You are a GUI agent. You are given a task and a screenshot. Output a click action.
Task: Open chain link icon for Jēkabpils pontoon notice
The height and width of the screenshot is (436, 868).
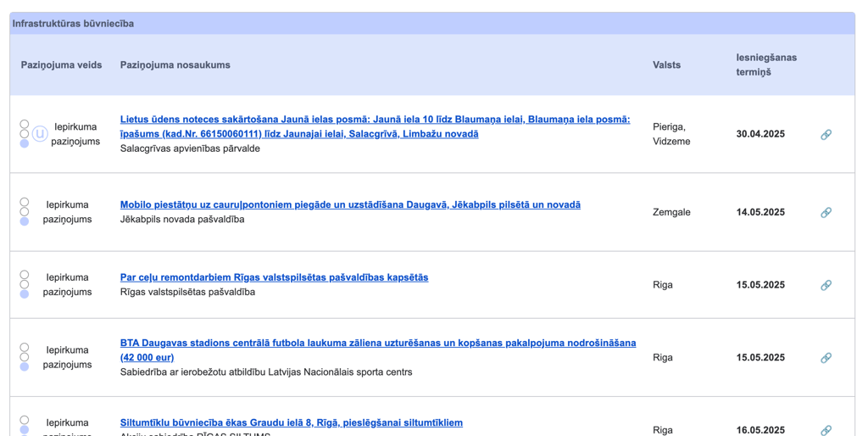(826, 213)
